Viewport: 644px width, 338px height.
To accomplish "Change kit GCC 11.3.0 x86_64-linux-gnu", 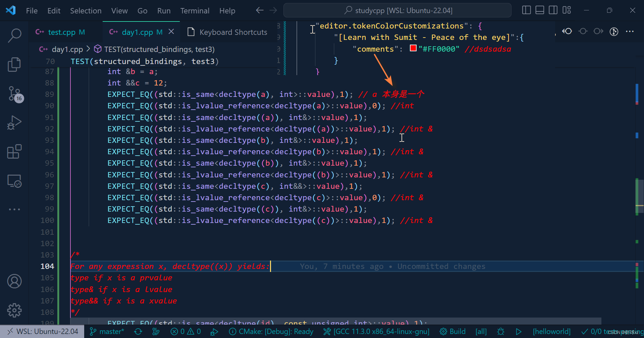I will 376,331.
